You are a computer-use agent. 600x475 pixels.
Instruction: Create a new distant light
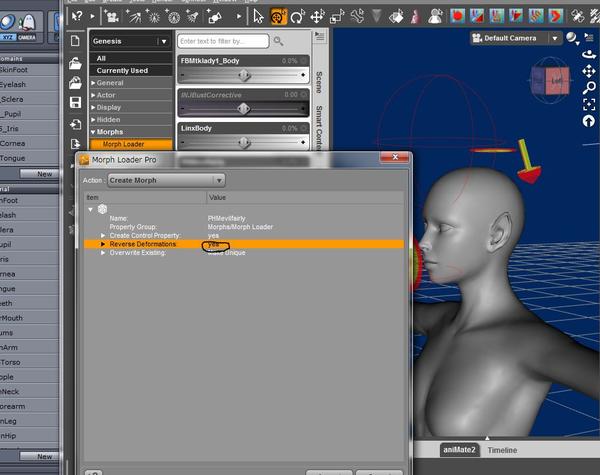(133, 16)
